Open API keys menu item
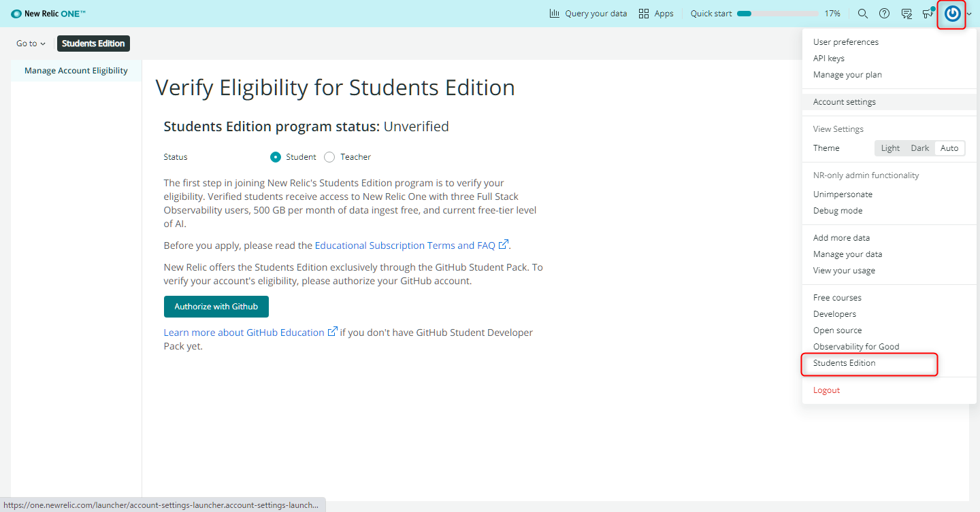 [829, 58]
